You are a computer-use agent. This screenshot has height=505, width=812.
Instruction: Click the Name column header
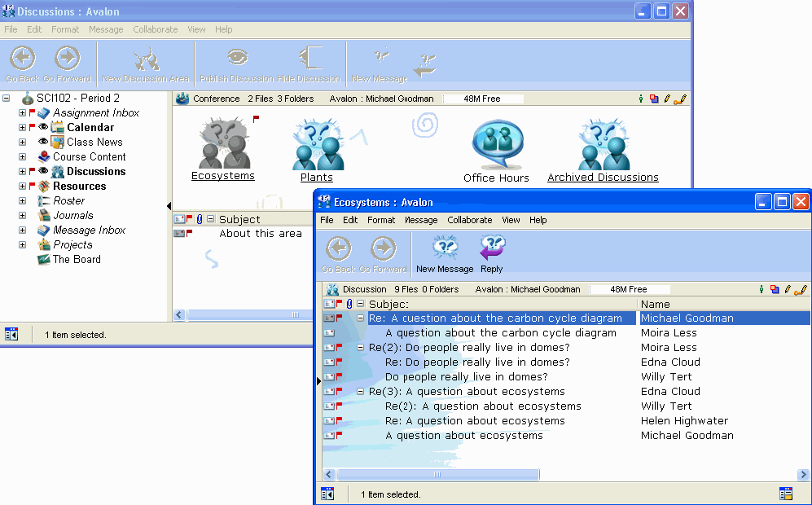click(x=655, y=304)
